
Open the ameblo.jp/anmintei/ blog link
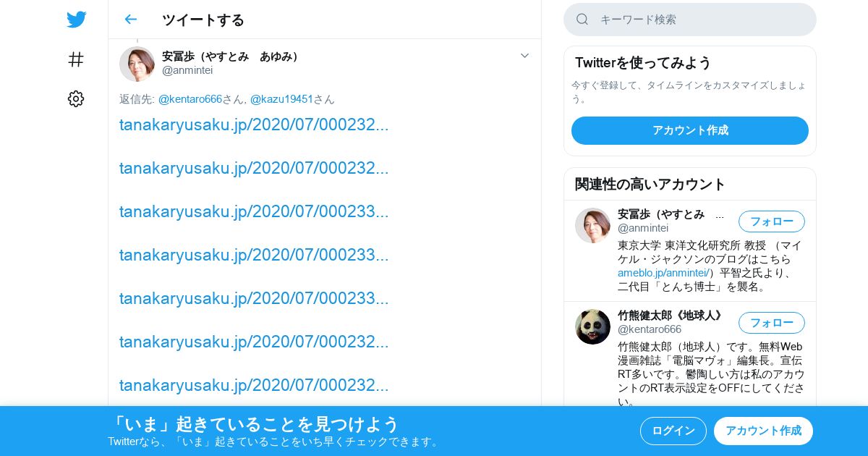coord(663,273)
